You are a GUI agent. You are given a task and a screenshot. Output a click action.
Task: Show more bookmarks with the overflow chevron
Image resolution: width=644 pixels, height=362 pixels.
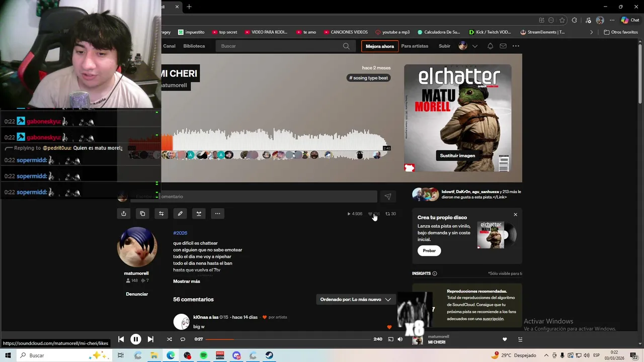(592, 32)
